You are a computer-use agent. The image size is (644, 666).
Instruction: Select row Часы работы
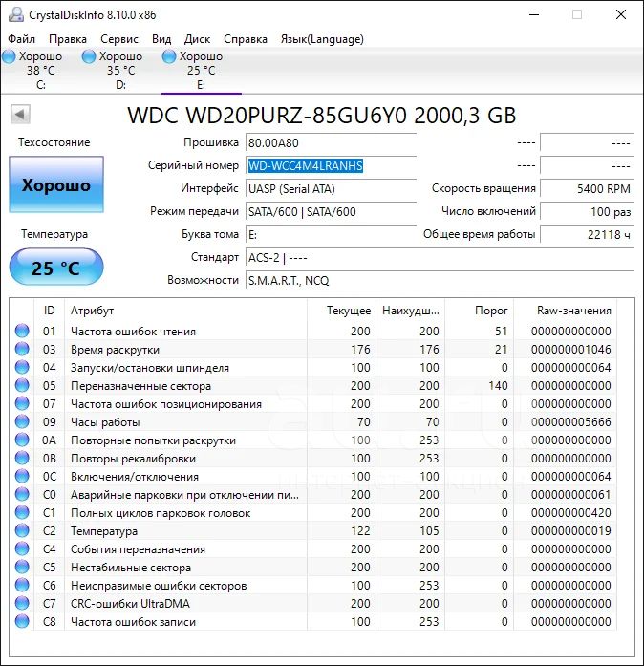point(313,421)
